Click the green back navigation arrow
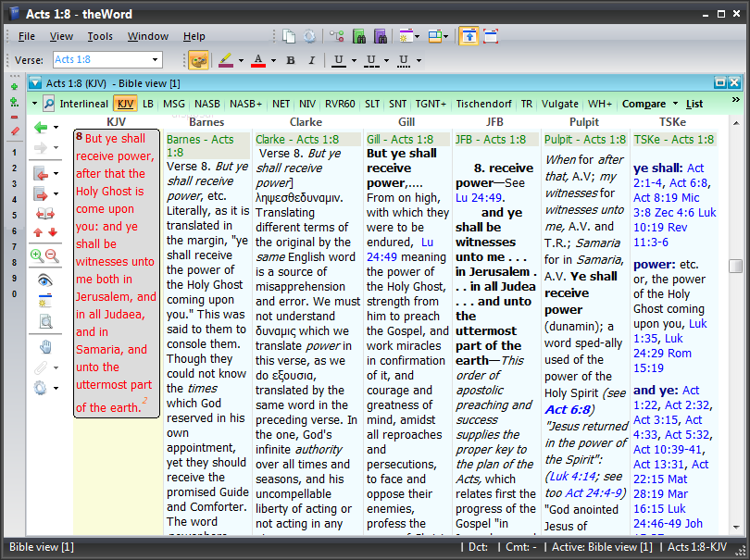Screen dimensions: 750x560 click(41, 127)
